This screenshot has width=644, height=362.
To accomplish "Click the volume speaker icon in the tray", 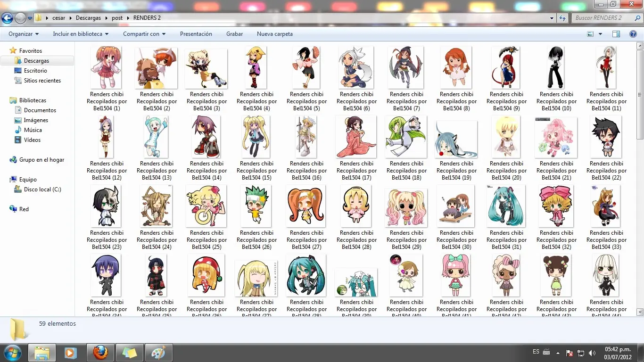I will [x=592, y=353].
